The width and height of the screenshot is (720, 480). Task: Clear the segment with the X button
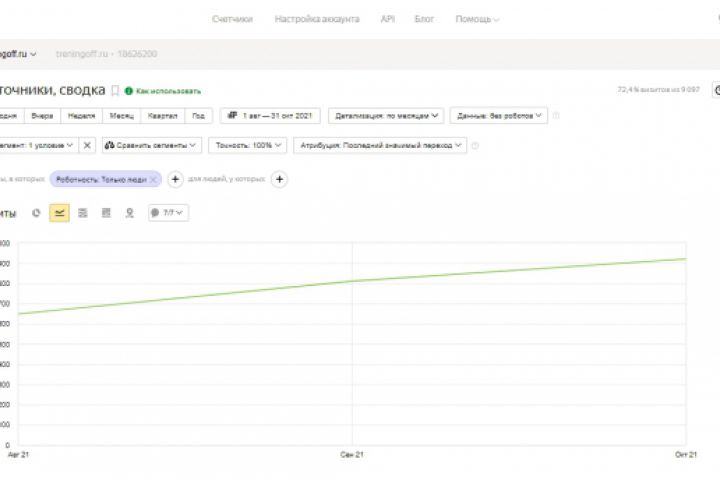click(x=87, y=145)
